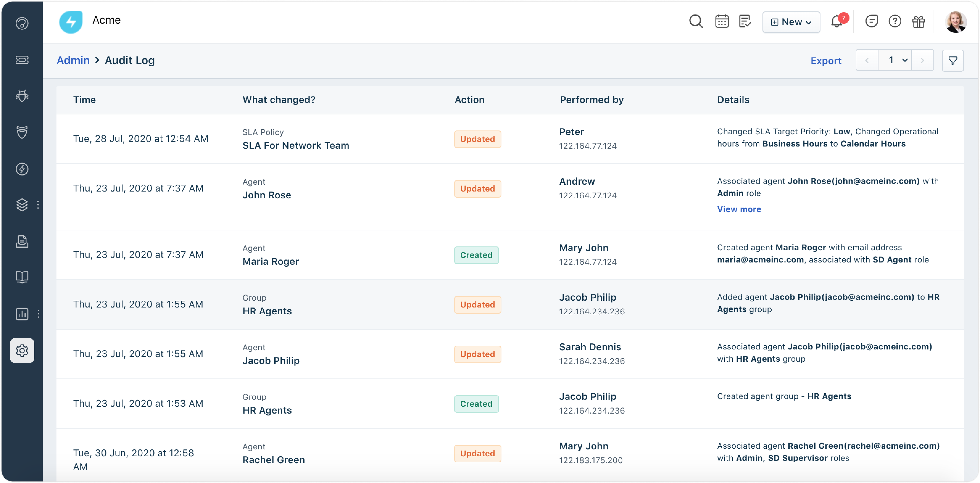Image resolution: width=980 pixels, height=483 pixels.
Task: Click the bug problems sidebar icon
Action: click(x=22, y=96)
